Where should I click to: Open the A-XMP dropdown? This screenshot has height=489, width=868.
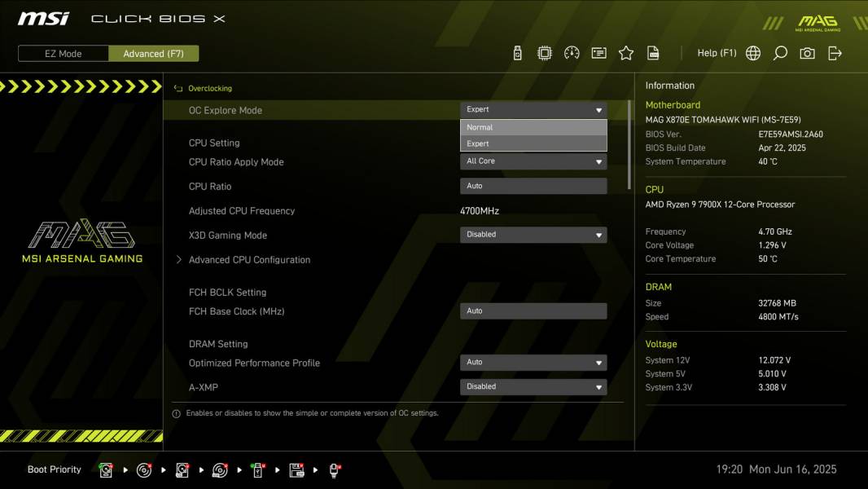click(x=533, y=386)
